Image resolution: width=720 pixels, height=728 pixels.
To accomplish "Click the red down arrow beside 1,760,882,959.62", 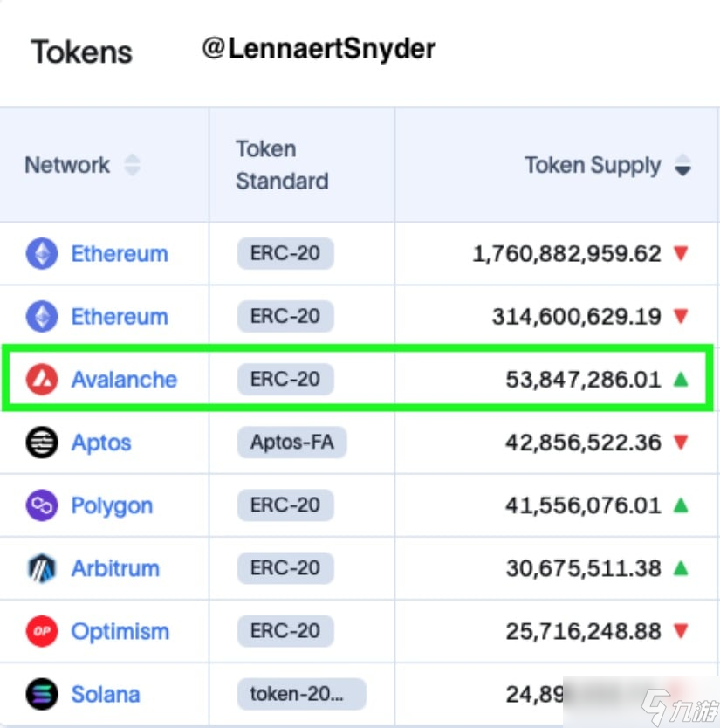I will pyautogui.click(x=682, y=254).
